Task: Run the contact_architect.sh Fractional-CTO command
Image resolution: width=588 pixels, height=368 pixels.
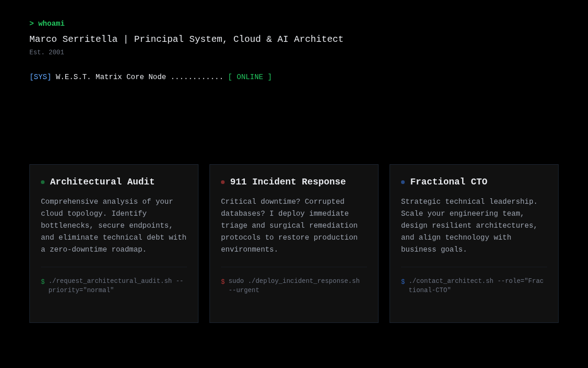Action: pos(476,286)
